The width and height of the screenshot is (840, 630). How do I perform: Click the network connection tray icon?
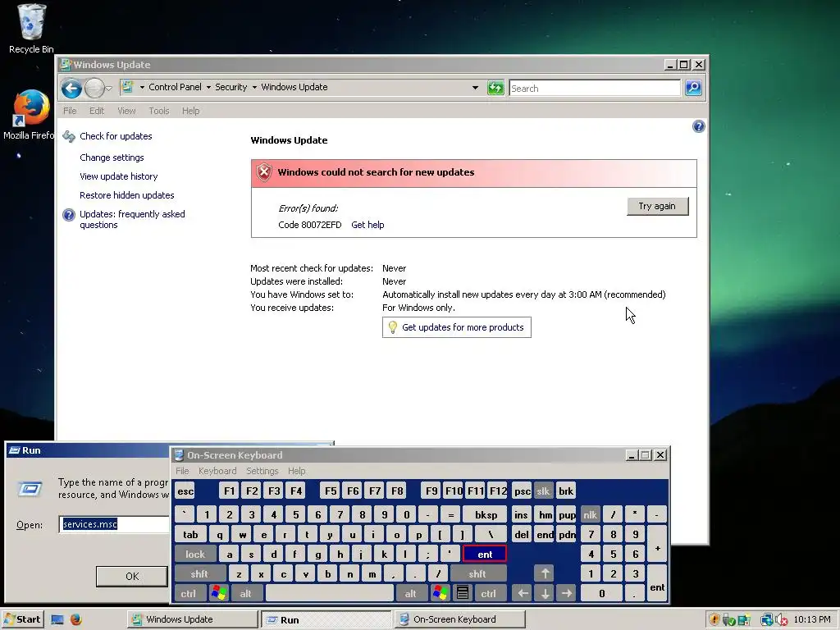tap(767, 620)
